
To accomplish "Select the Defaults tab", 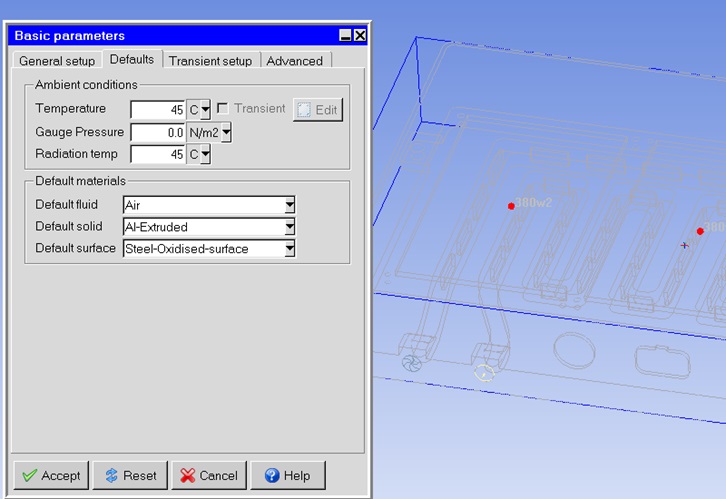I will point(132,60).
